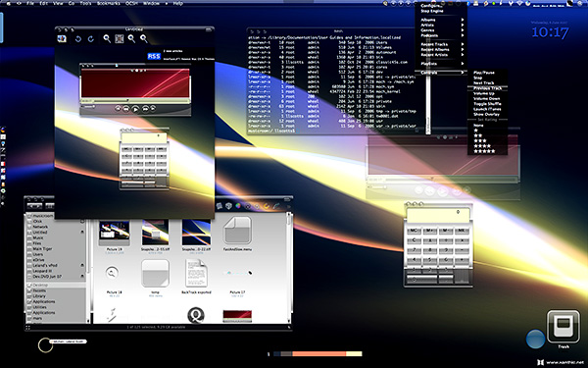Click the rotate right icon in Preview toolbar
Screen dimensions: 588x368
pos(91,38)
